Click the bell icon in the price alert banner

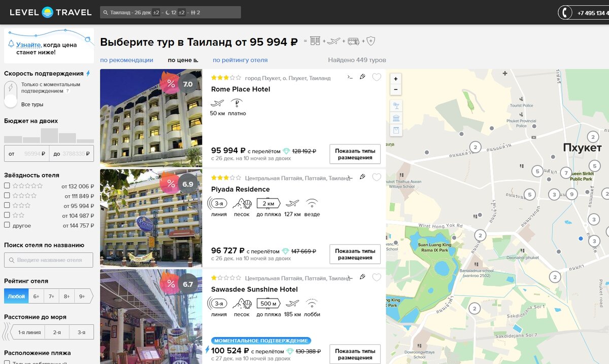[11, 44]
